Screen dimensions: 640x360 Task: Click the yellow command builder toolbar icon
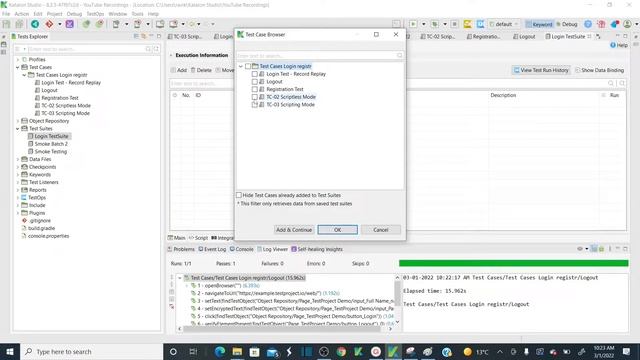467,24
